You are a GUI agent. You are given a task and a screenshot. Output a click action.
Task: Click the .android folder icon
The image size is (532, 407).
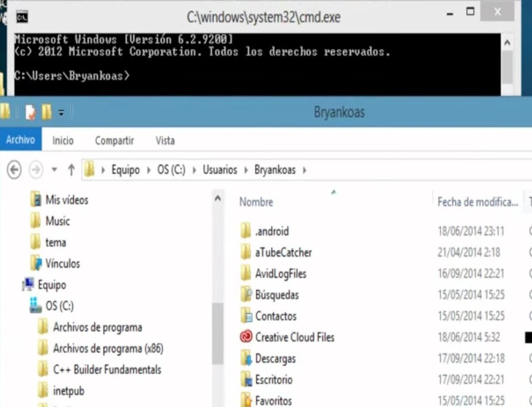pyautogui.click(x=246, y=231)
